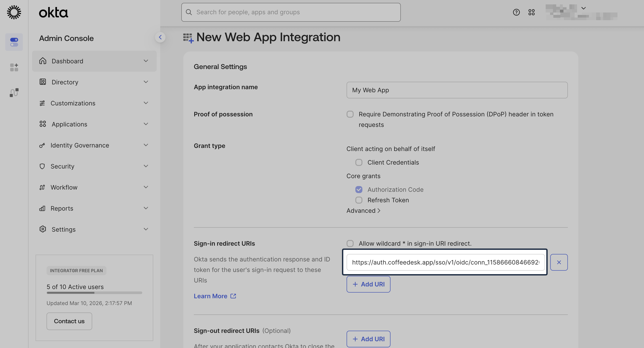The image size is (644, 348).
Task: Enable Require DPoP header in token requests
Action: (x=350, y=114)
